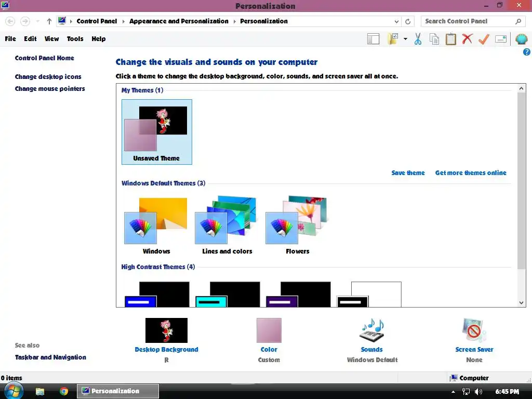Image resolution: width=532 pixels, height=399 pixels.
Task: Open the blue Help question mark
Action: point(527,52)
